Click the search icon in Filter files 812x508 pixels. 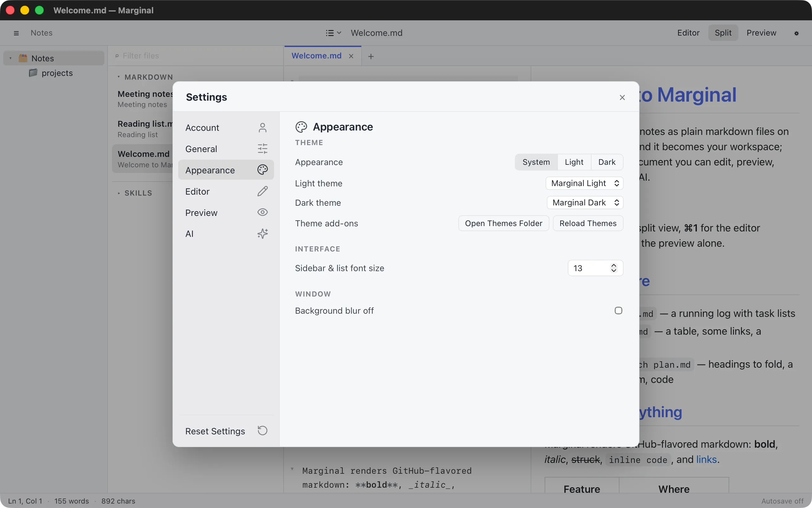point(117,56)
